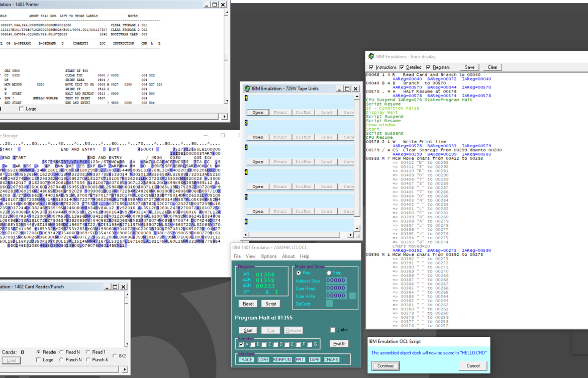Show the TAPE window
The width and height of the screenshot is (588, 378).
pyautogui.click(x=314, y=359)
